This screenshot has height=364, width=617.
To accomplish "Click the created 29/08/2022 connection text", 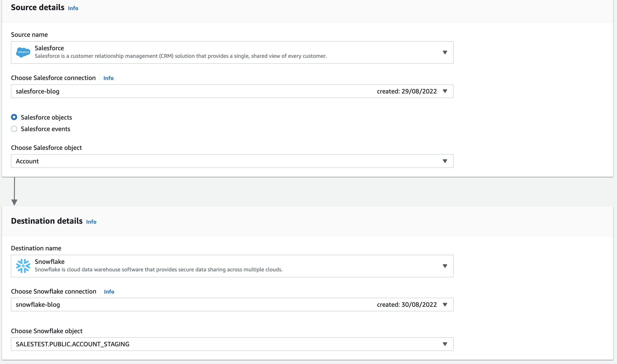I will click(407, 91).
